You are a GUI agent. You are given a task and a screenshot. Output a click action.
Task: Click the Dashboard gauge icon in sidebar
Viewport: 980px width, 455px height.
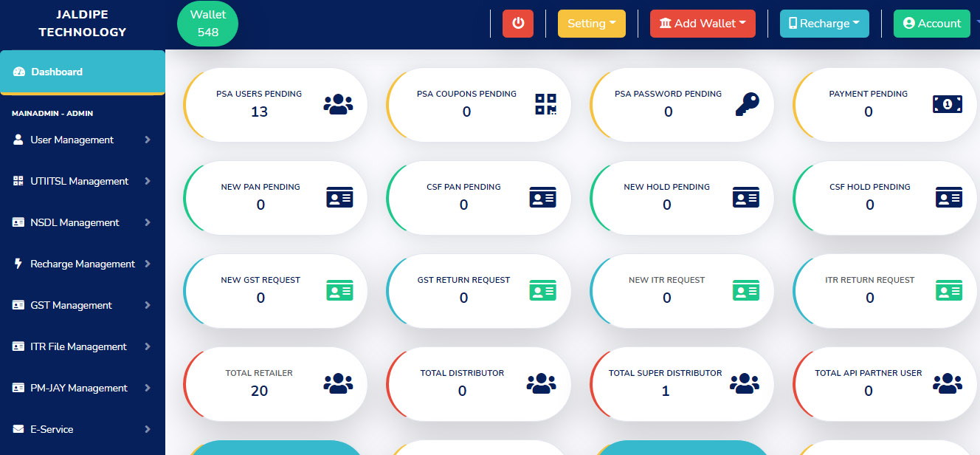[19, 72]
